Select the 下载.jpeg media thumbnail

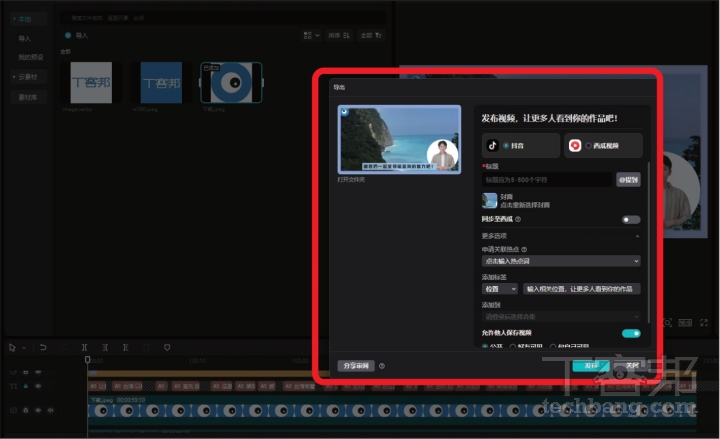231,83
